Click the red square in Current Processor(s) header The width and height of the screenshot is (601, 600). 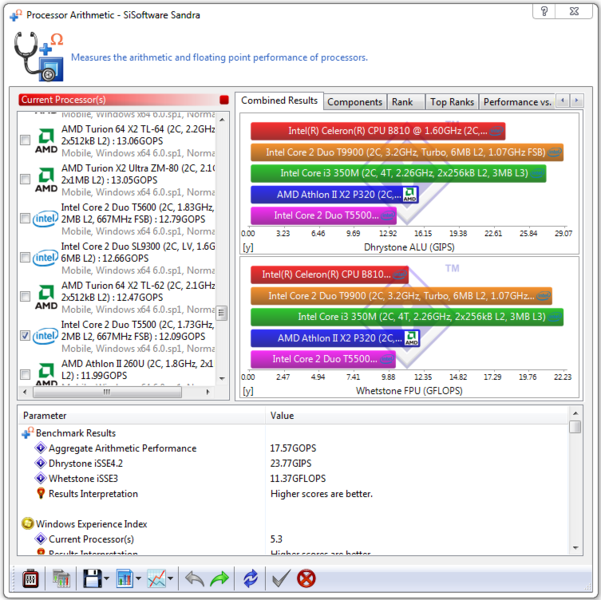click(x=224, y=100)
